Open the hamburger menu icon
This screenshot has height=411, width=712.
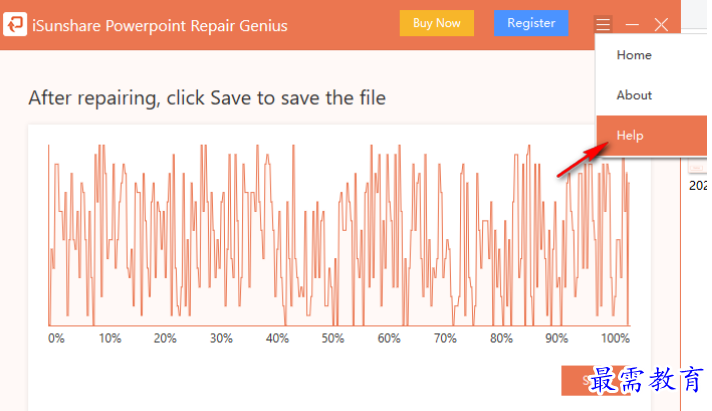click(603, 24)
